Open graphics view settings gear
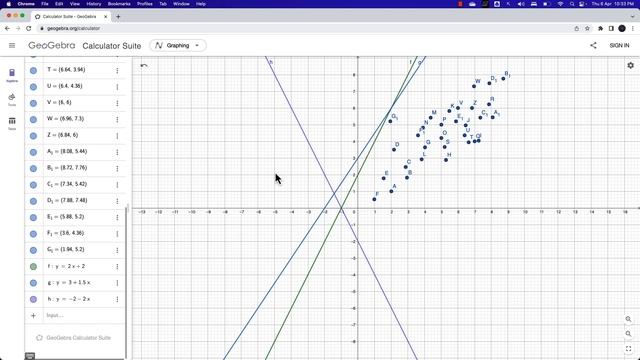 tap(630, 65)
